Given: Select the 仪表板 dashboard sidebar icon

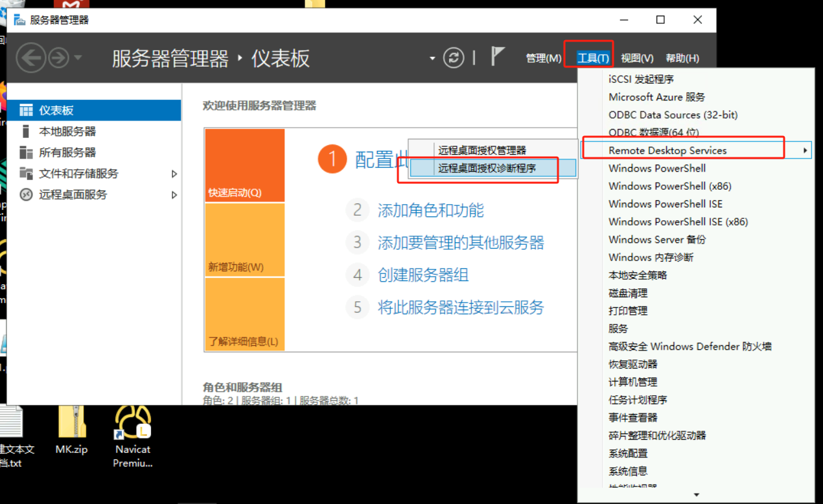Looking at the screenshot, I should point(26,110).
